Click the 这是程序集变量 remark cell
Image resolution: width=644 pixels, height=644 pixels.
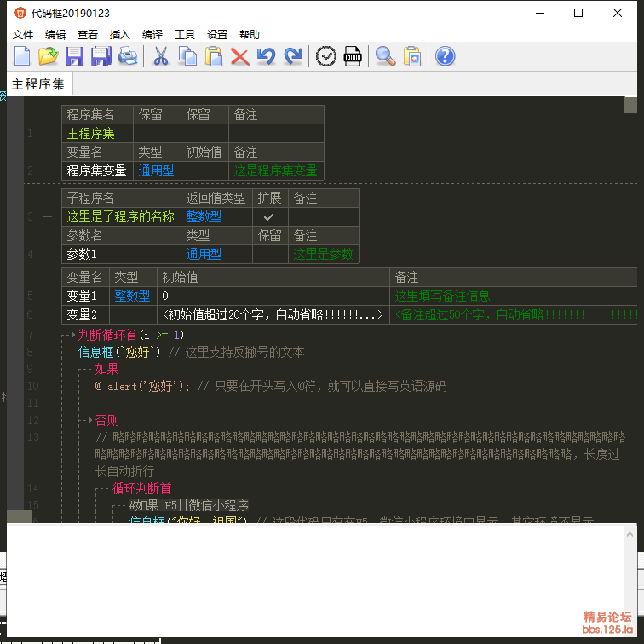276,171
